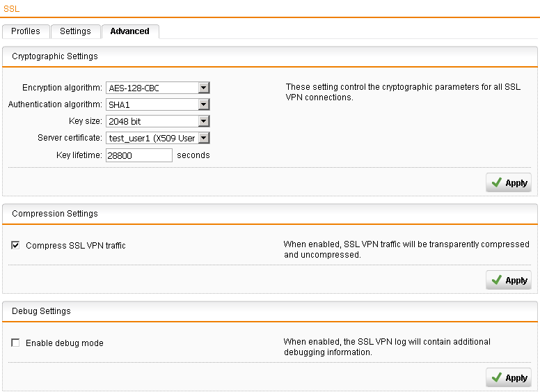The width and height of the screenshot is (540, 392).
Task: Disable Compress SSL VPN traffic checkbox
Action: tap(15, 245)
